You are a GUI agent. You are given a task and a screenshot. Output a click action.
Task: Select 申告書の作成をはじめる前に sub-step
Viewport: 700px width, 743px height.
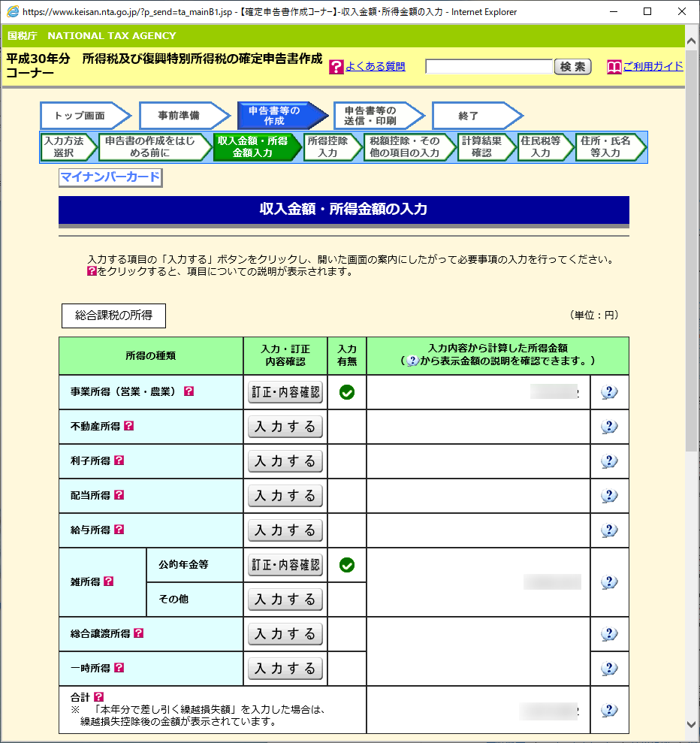[155, 147]
